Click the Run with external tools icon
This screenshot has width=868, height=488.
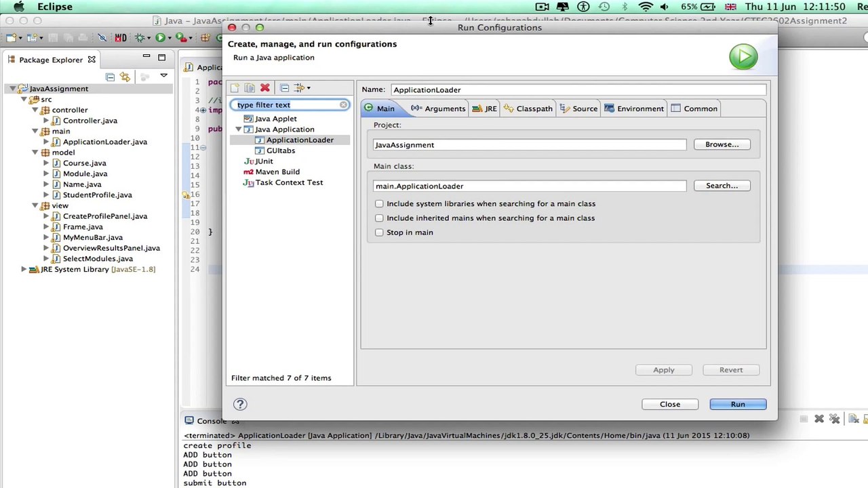tap(181, 38)
